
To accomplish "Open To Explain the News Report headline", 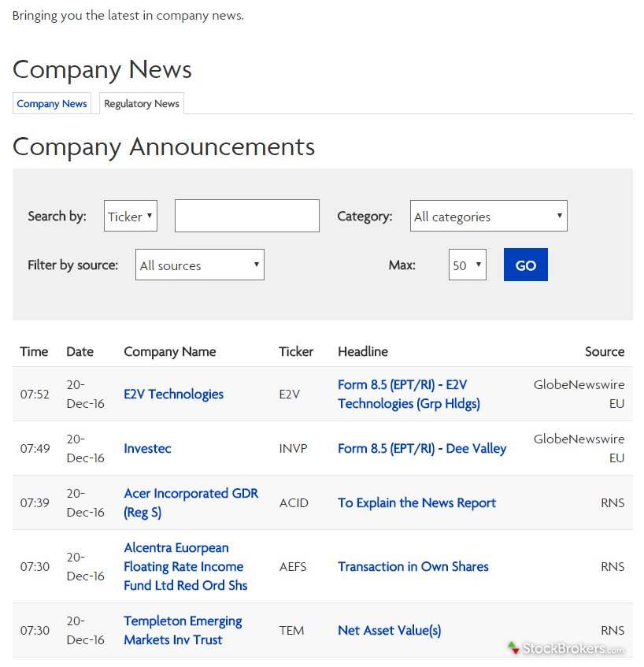I will [x=416, y=502].
